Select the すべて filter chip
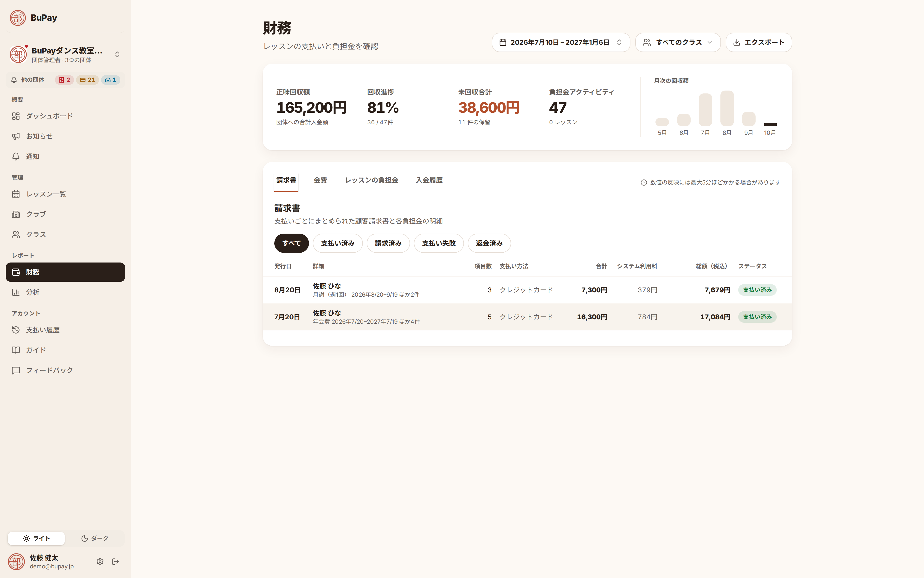Viewport: 924px width, 578px height. point(291,243)
